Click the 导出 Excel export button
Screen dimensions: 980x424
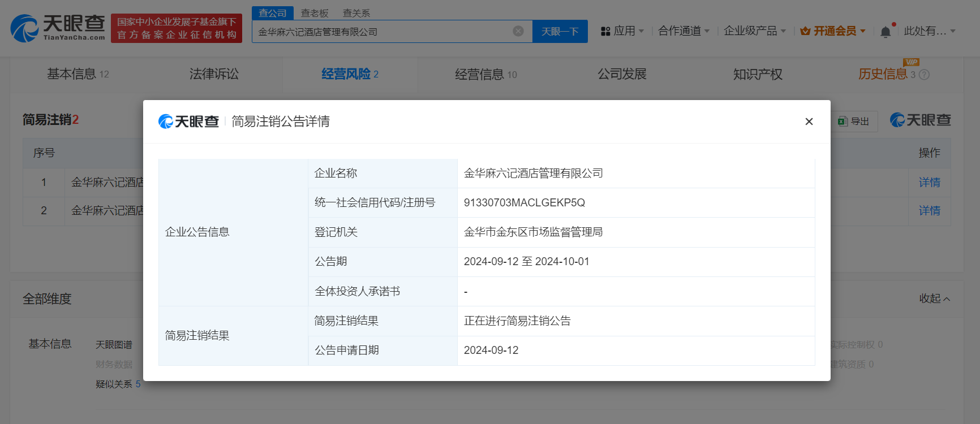click(854, 121)
